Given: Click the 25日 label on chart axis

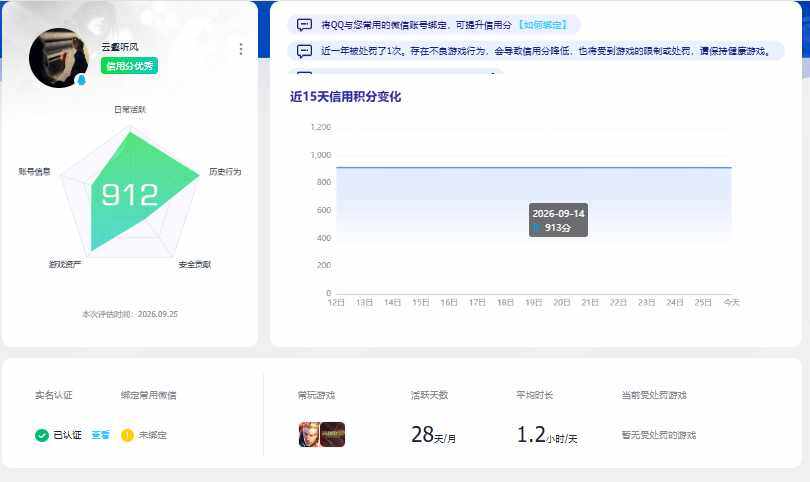Looking at the screenshot, I should 703,302.
